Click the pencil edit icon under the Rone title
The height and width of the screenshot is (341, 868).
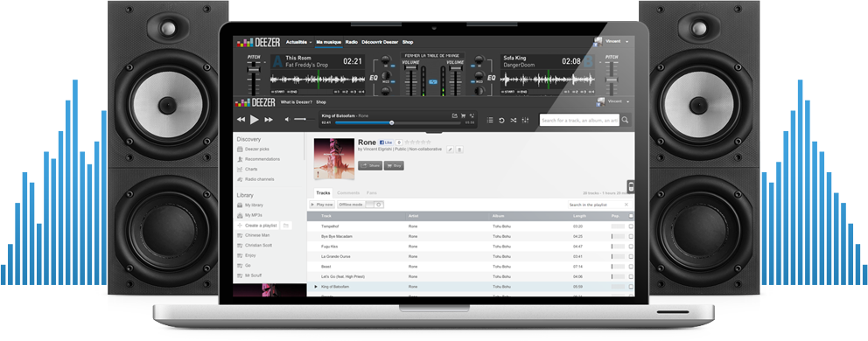coord(451,150)
